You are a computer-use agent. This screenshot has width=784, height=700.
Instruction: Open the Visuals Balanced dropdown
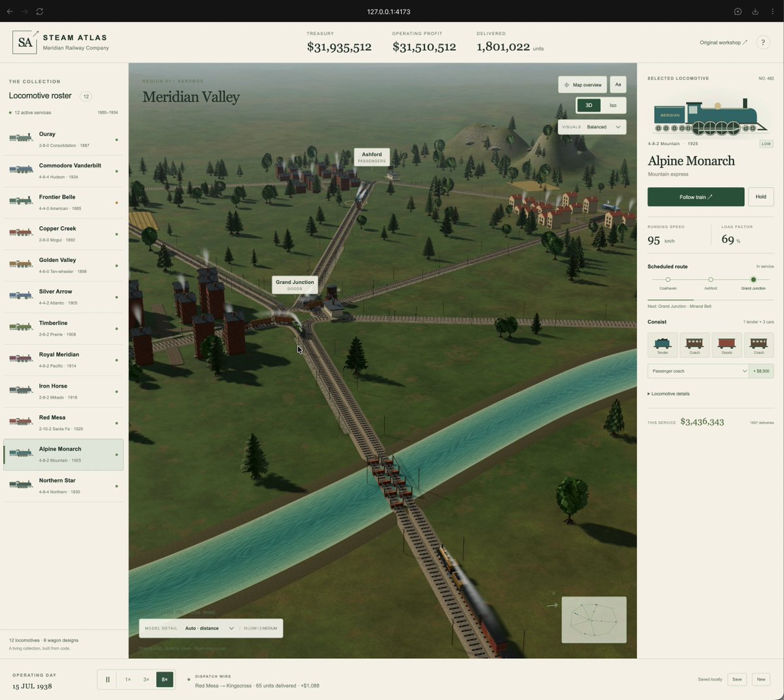pyautogui.click(x=592, y=127)
